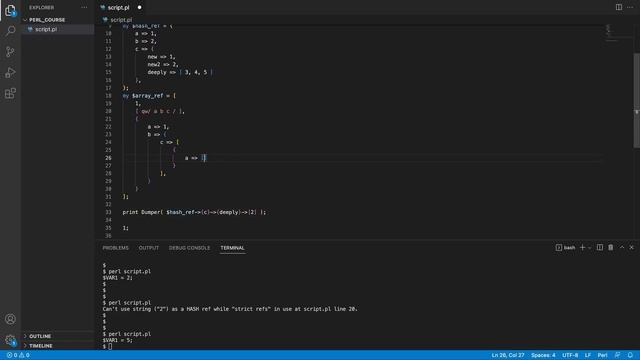Click the line 33 print Dumper statement

tap(194, 212)
